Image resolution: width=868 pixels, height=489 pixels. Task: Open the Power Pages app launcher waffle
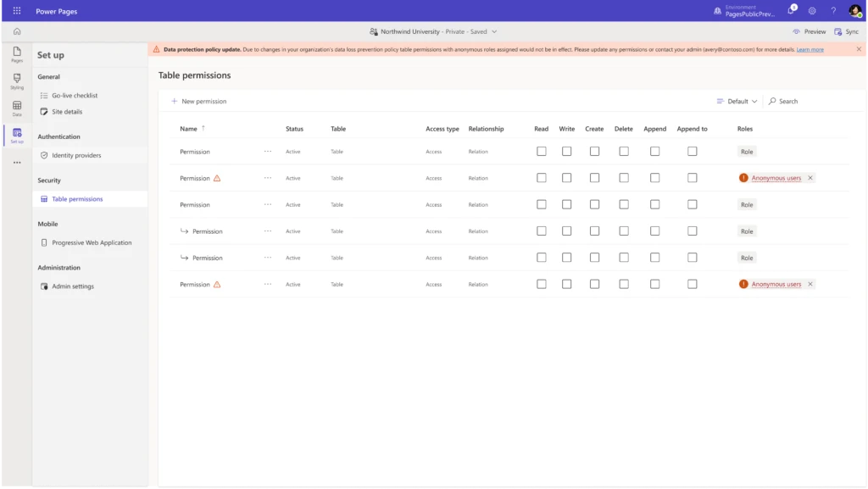point(16,10)
